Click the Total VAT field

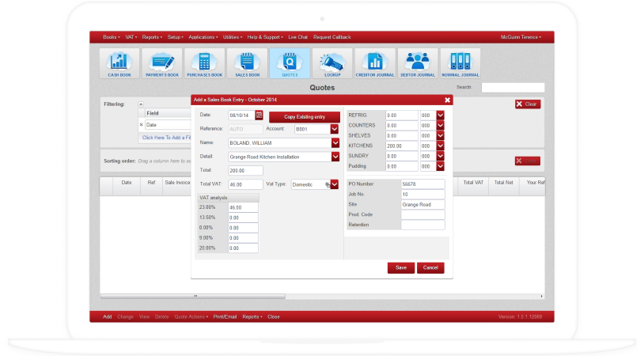click(x=245, y=184)
